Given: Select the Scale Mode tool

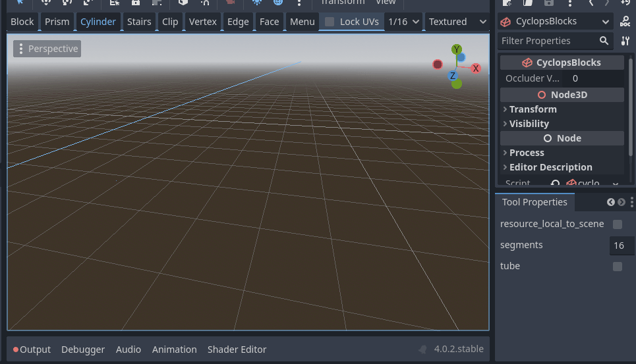Looking at the screenshot, I should click(x=88, y=3).
